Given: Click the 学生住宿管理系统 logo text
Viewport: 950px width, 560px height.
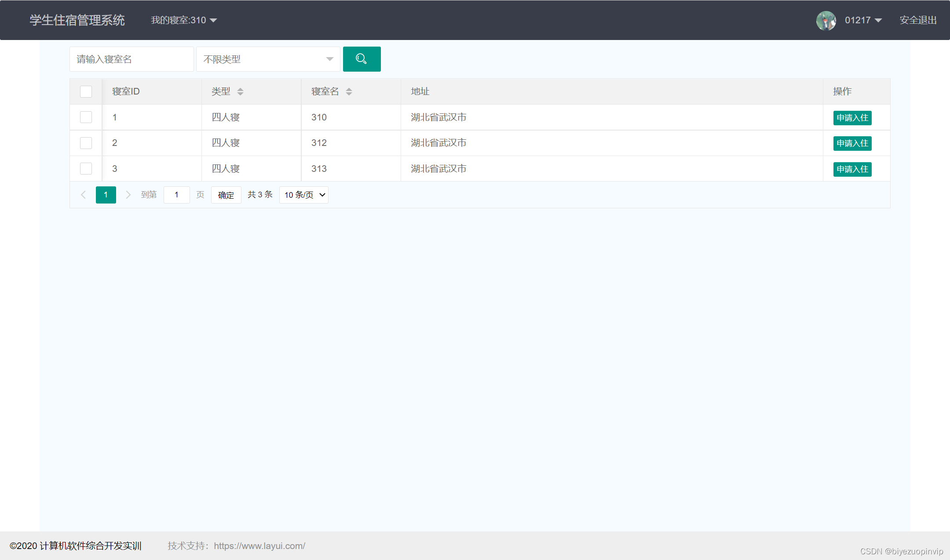Looking at the screenshot, I should [77, 20].
